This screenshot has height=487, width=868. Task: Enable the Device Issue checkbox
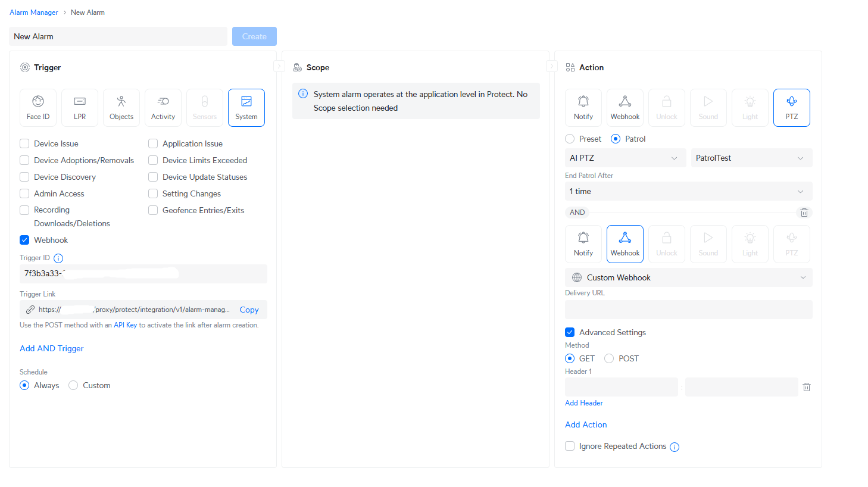point(24,143)
